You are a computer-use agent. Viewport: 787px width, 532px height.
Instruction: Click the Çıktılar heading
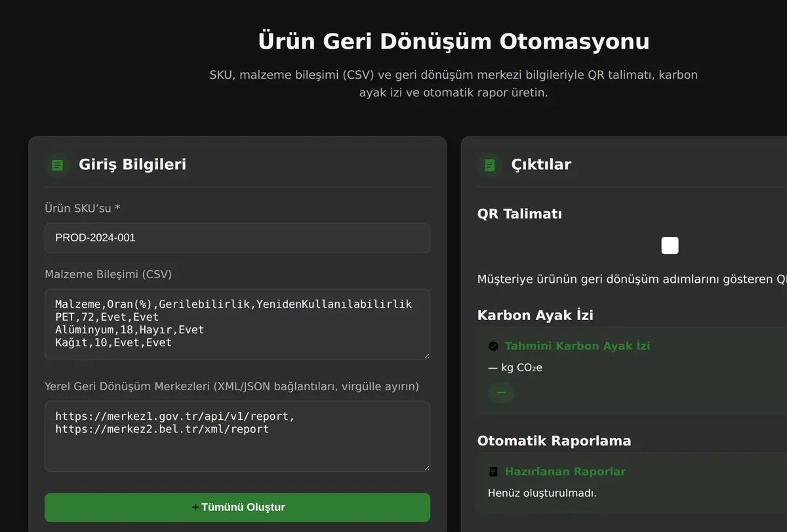[541, 165]
